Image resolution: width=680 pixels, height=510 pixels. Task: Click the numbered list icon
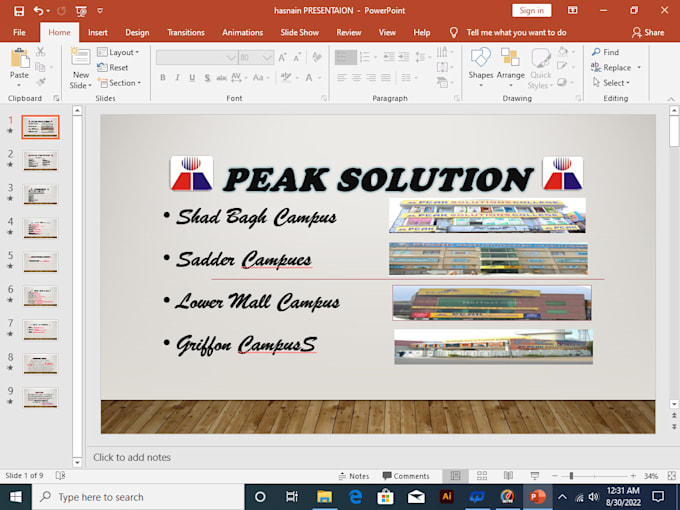pos(365,57)
